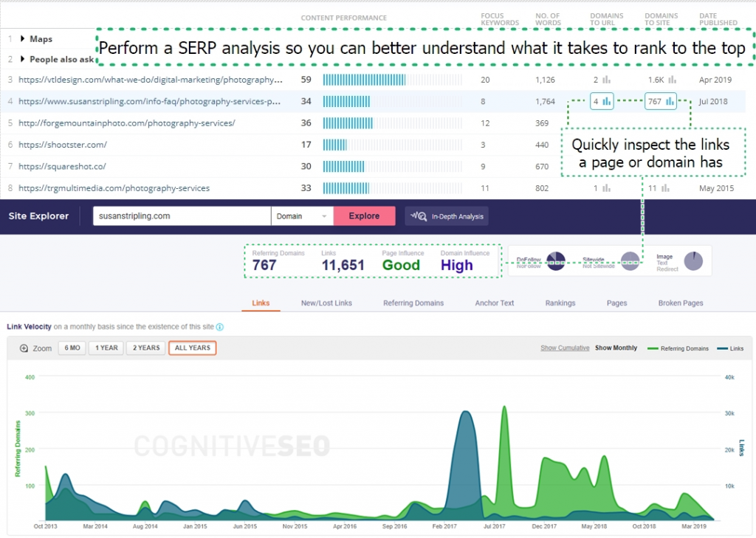
Task: Sort by Content Performance column header
Action: point(344,18)
